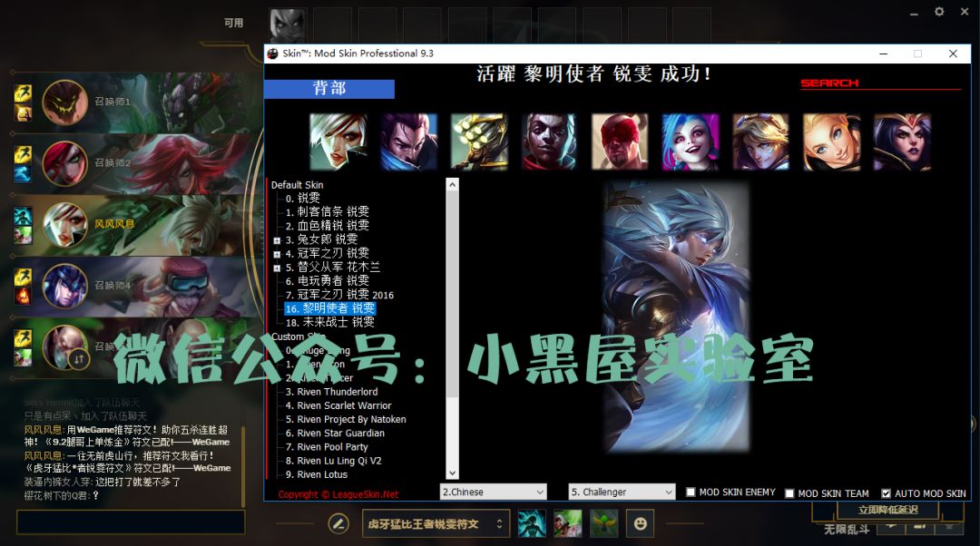Click 召唤师1 Flash spell icon
Screen dimensions: 980x546
coord(23,93)
